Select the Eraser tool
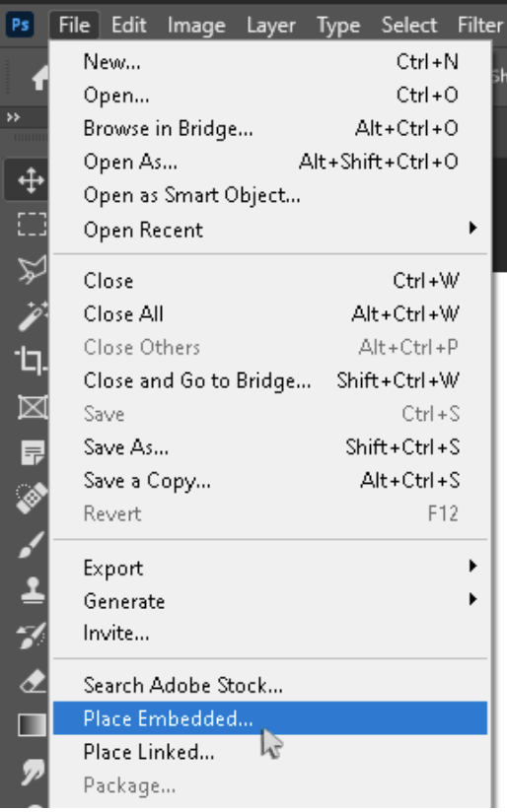507x812 pixels. coord(34,681)
